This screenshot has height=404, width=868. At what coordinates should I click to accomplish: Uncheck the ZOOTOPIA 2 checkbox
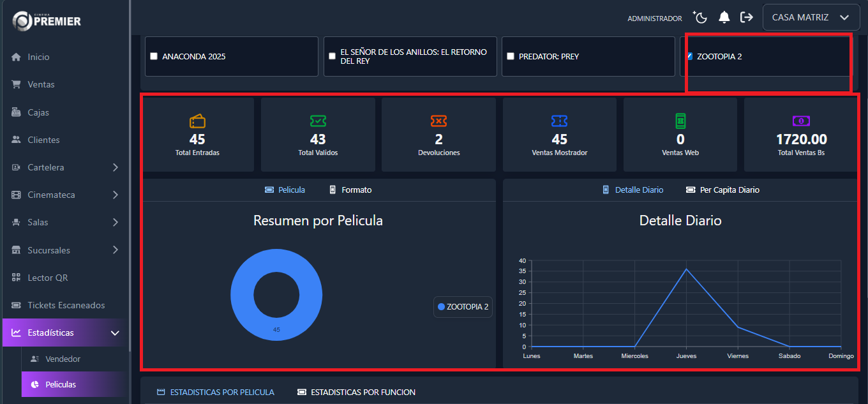(689, 56)
